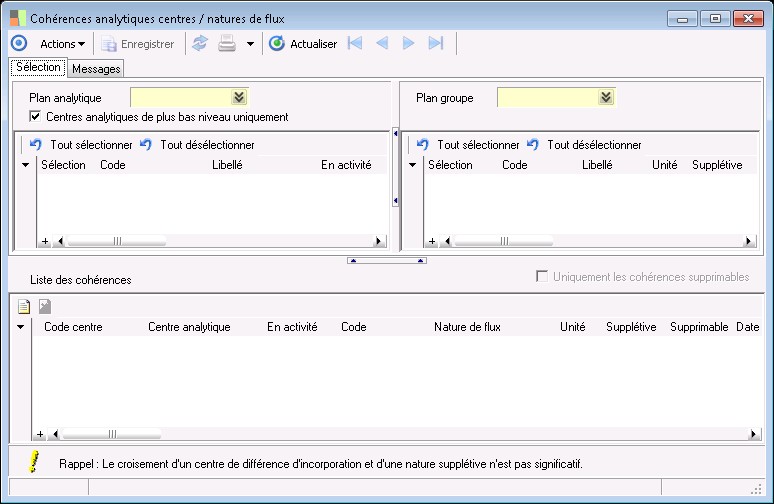Viewport: 774px width, 504px height.
Task: Click the synchronize arrows toolbar icon
Action: pyautogui.click(x=199, y=43)
